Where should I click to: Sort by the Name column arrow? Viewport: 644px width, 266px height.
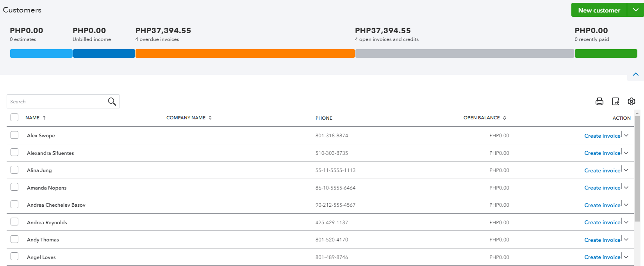tap(44, 118)
